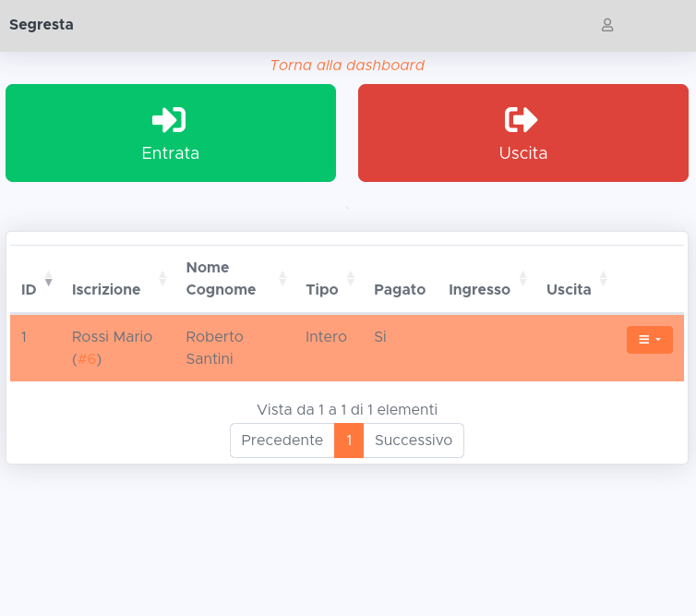Sort by Iscrizione column arrows

pos(162,279)
